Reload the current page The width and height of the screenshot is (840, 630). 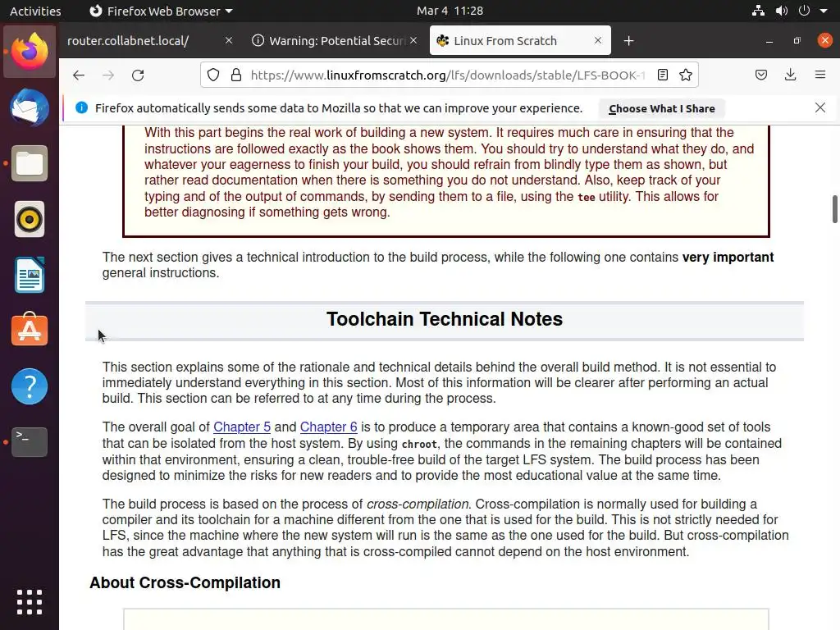coord(138,75)
